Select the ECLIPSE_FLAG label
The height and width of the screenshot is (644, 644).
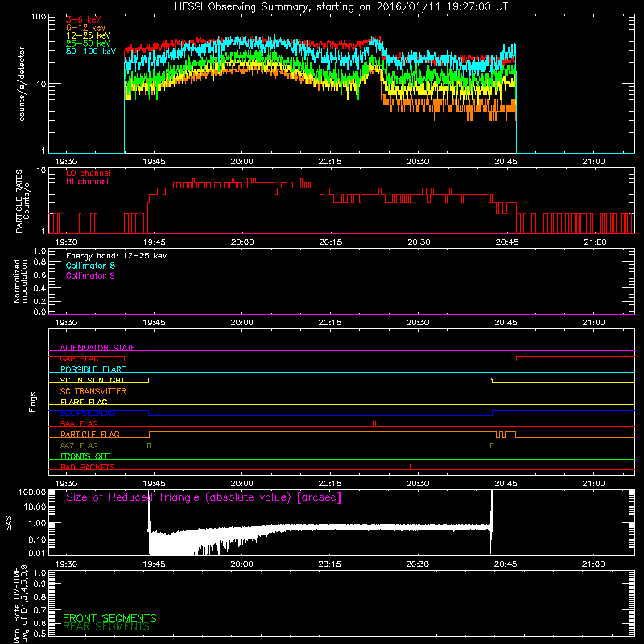[88, 413]
